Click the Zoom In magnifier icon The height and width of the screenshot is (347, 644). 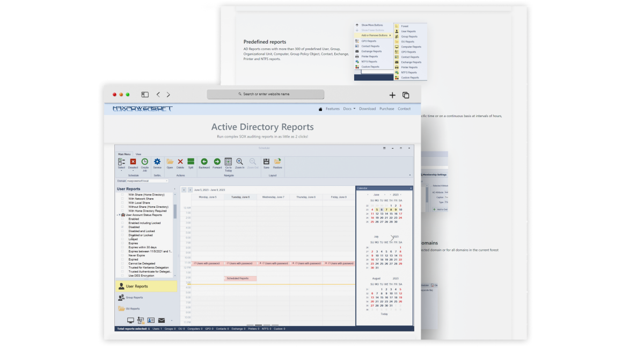pos(239,162)
